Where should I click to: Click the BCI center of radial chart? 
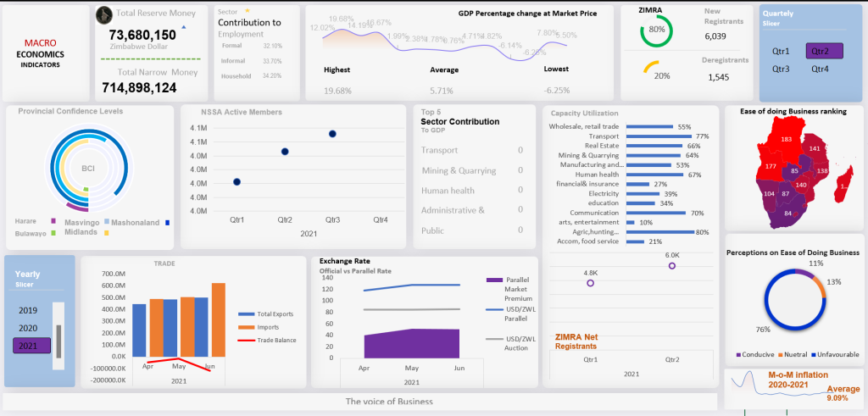[x=87, y=169]
